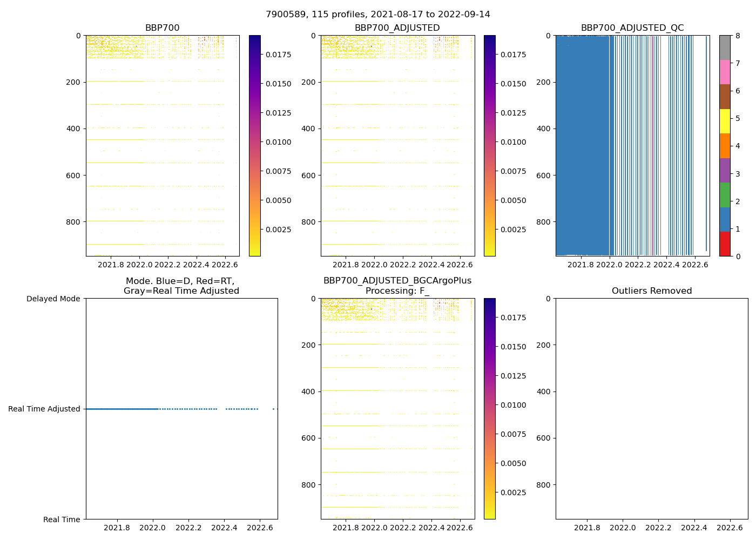Click the BBP700_ADJUSTED_QC plot title
Image resolution: width=756 pixels, height=540 pixels.
coord(632,28)
